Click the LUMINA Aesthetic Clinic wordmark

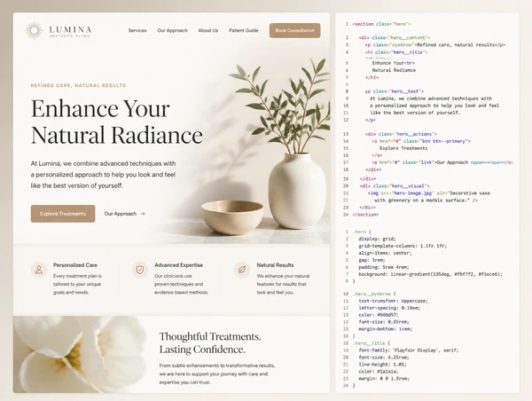(x=70, y=31)
